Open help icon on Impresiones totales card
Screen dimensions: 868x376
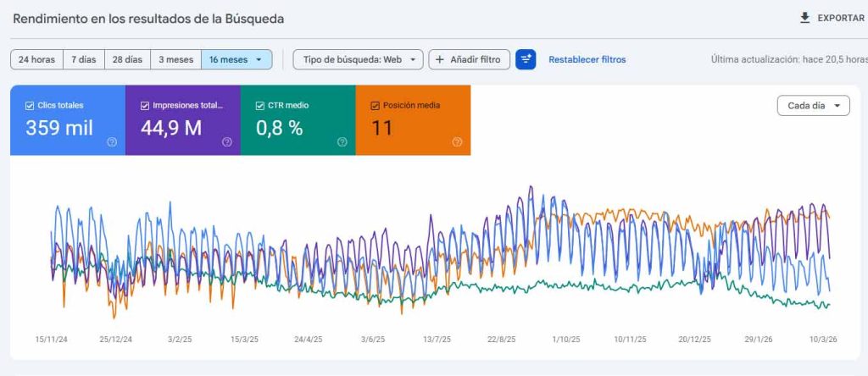click(x=227, y=142)
